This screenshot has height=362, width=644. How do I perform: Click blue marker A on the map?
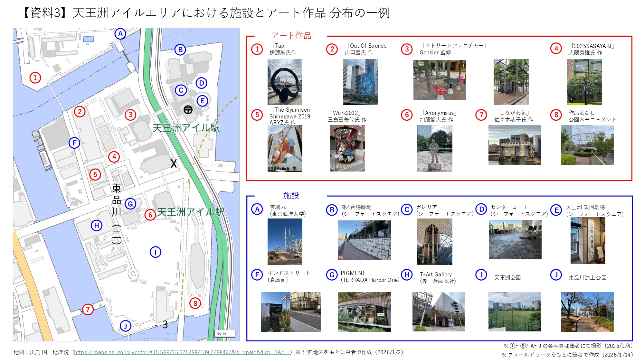pos(120,33)
